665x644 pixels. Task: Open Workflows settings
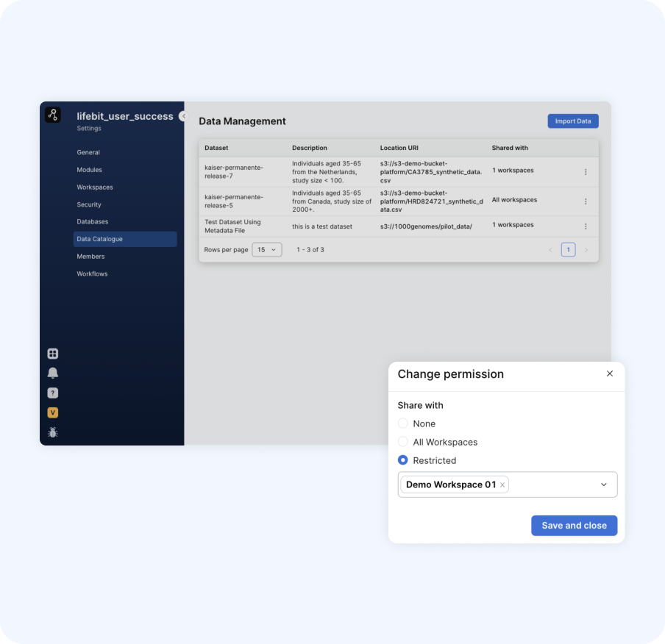[x=93, y=274]
